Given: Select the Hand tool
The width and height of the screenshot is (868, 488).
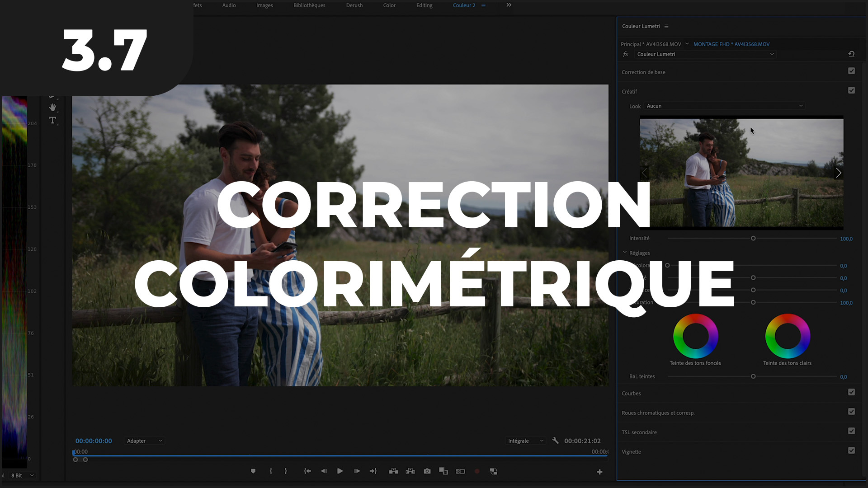Looking at the screenshot, I should [x=53, y=107].
